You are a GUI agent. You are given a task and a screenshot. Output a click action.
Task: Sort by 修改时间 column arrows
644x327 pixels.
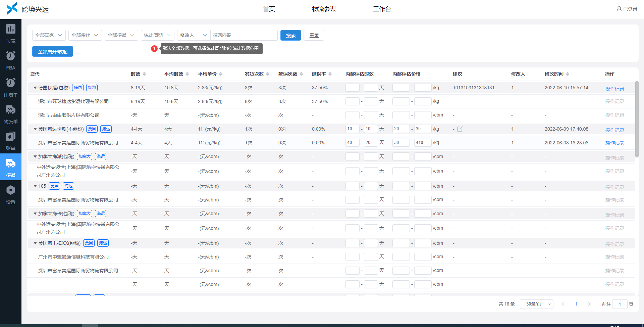coord(568,74)
